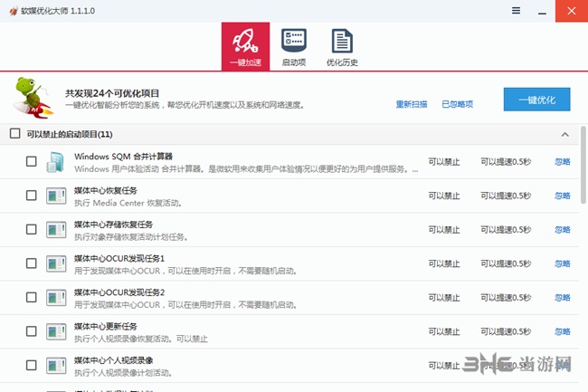Click the 媒体中心个人视频录像 title text
Screen dimensions: 588x392
(x=114, y=360)
